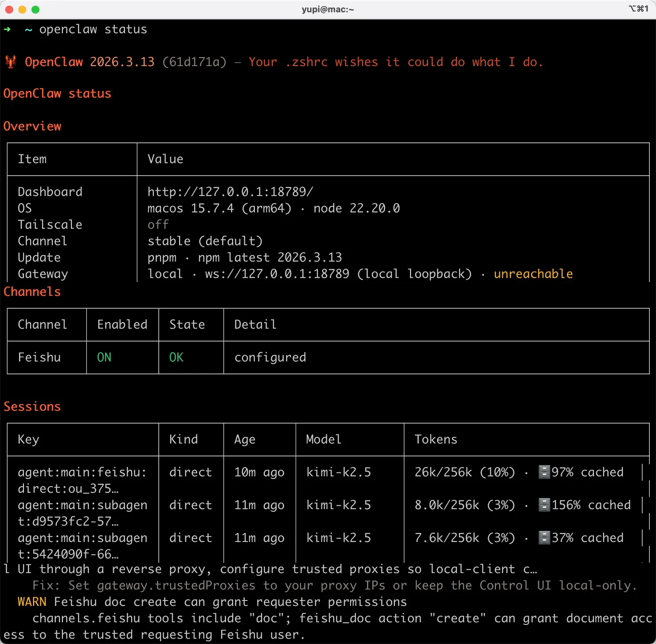Click the Feishu OK state value
Viewport: 656px width, 644px height.
[176, 357]
